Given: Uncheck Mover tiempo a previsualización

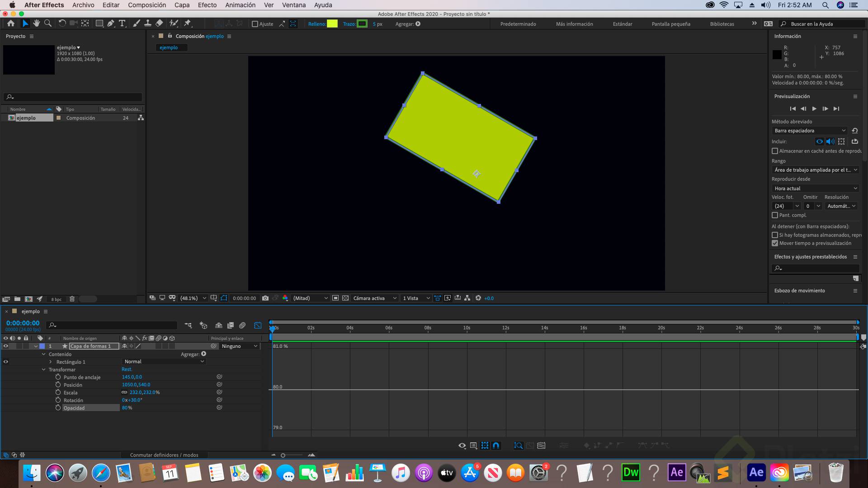Looking at the screenshot, I should pos(775,243).
